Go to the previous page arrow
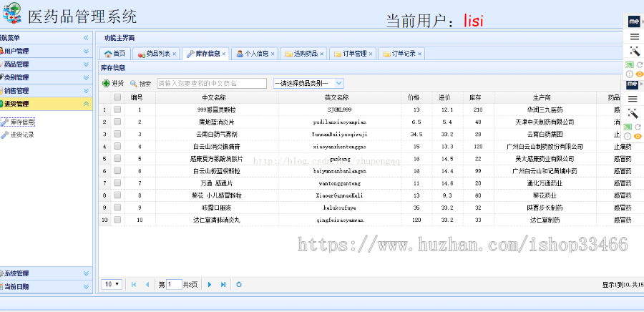The width and height of the screenshot is (644, 312). tap(147, 284)
